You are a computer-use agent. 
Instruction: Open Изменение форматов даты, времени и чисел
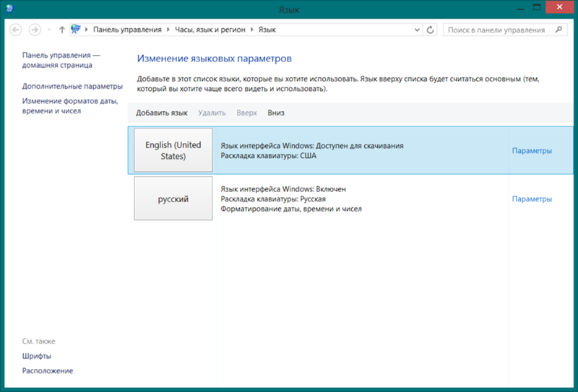(70, 105)
